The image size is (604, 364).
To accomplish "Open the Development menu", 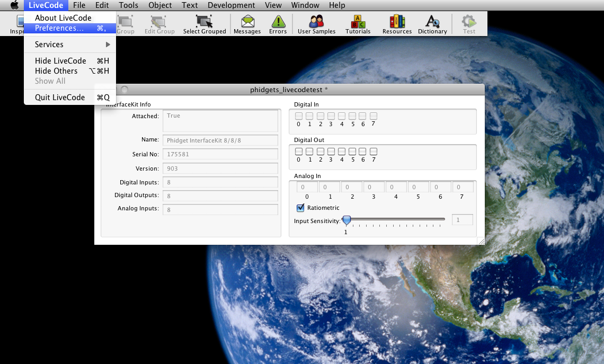I will click(x=231, y=5).
